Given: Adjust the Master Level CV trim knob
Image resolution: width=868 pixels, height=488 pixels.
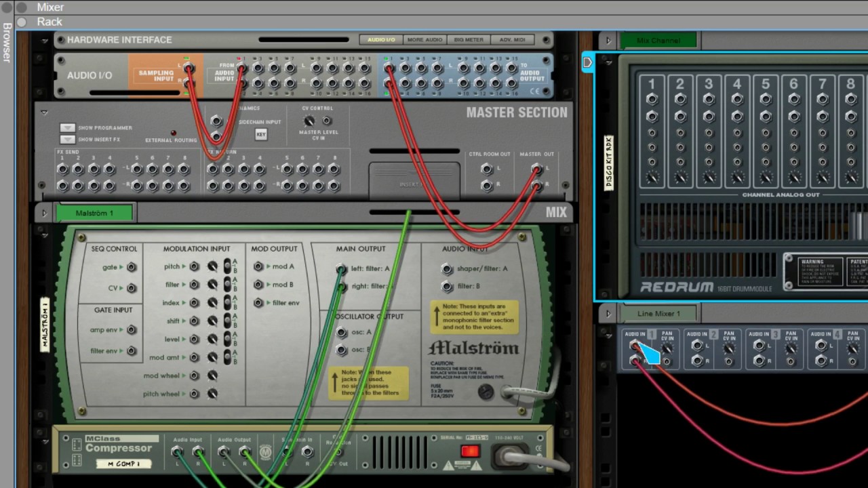Looking at the screenshot, I should click(311, 121).
